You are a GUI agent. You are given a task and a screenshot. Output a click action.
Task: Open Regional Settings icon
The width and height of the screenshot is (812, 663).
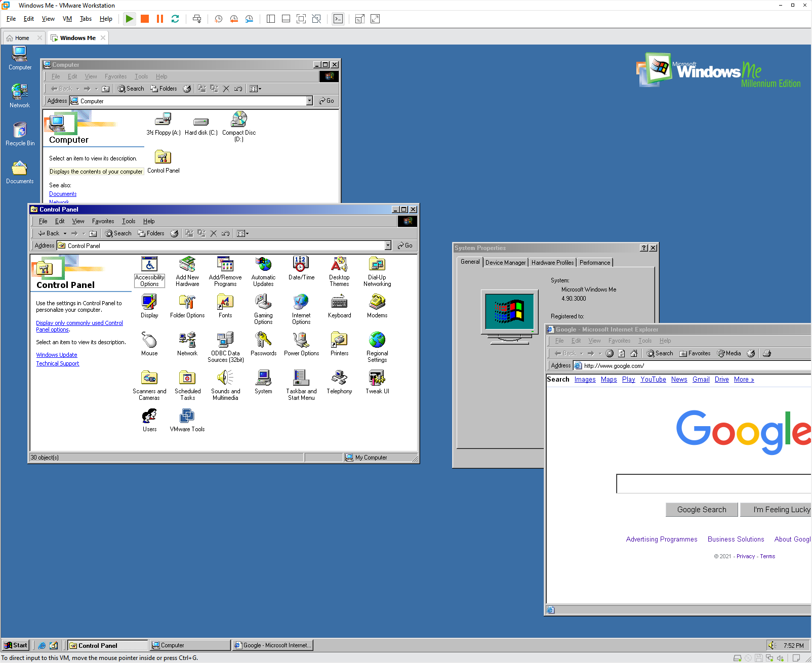[x=377, y=348]
